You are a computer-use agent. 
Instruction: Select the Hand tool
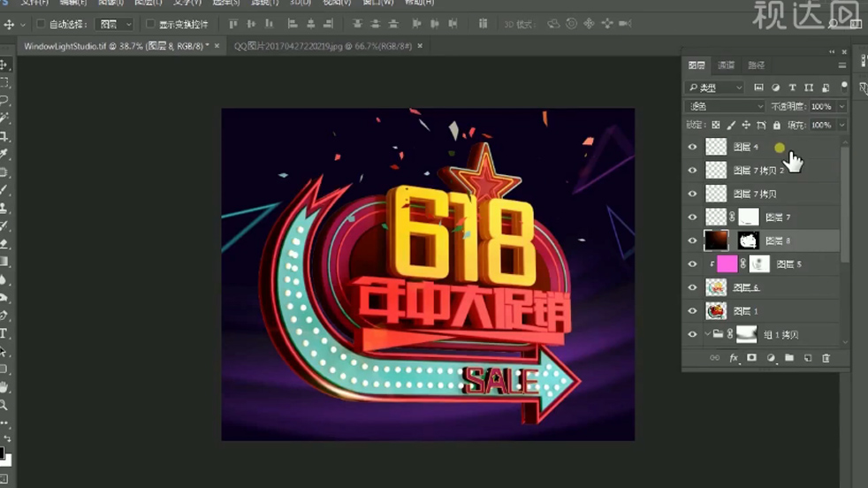tap(4, 387)
